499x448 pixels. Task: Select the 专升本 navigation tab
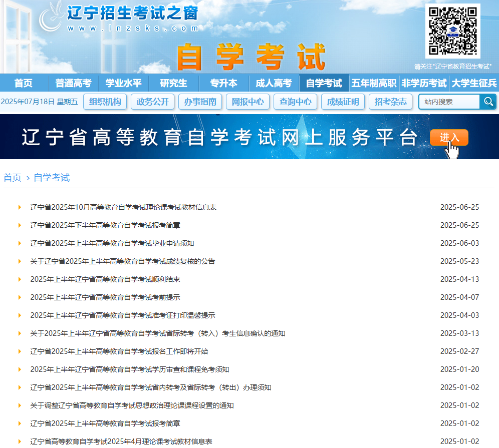pos(224,83)
